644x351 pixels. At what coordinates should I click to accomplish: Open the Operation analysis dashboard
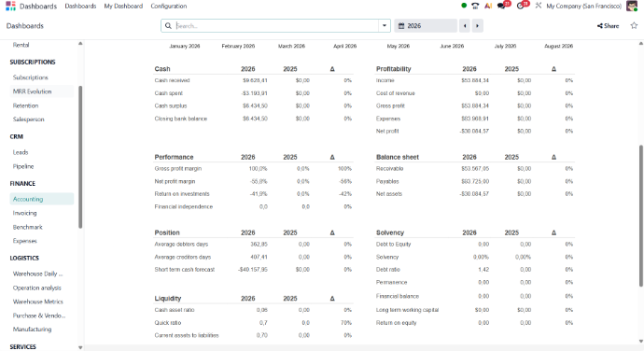(37, 288)
